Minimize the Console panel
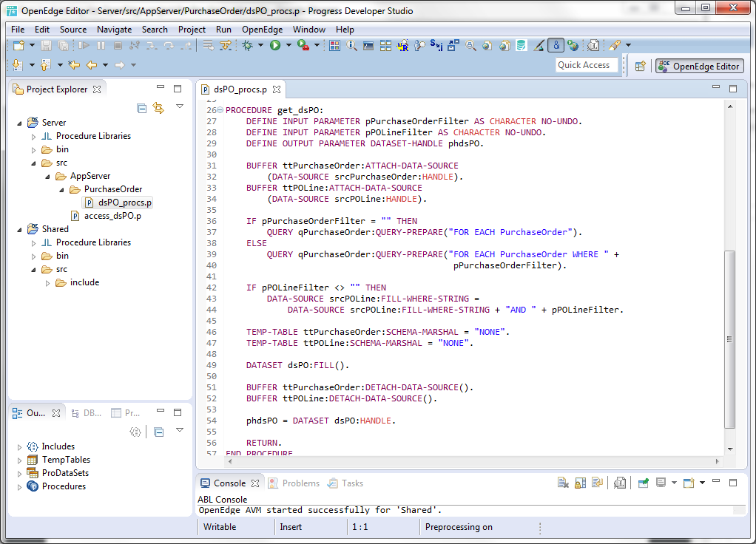 (x=716, y=481)
